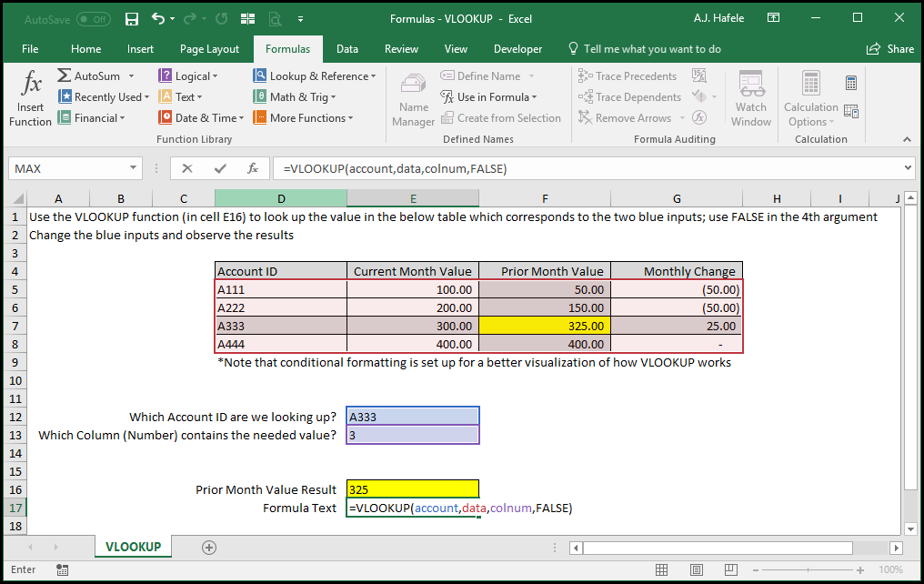Image resolution: width=924 pixels, height=584 pixels.
Task: Open the Watch Window
Action: [x=751, y=99]
